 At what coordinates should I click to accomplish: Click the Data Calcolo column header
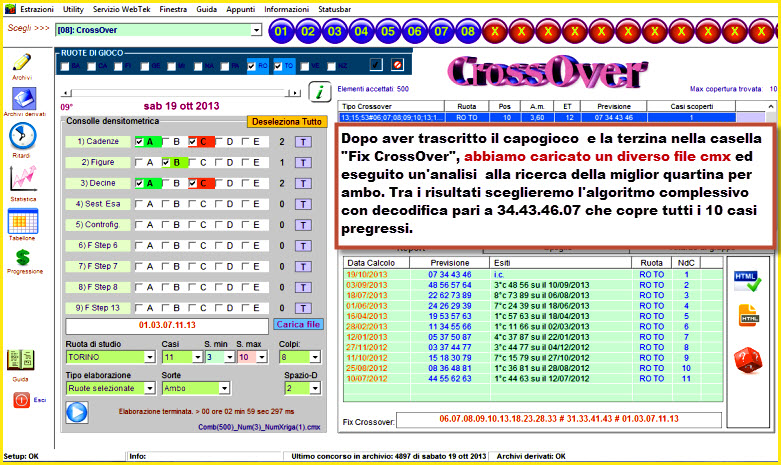pos(377,262)
